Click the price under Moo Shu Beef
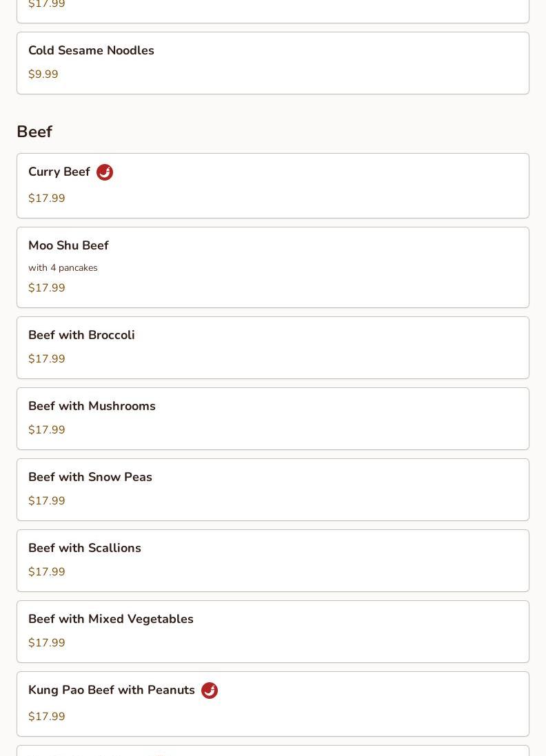The width and height of the screenshot is (546, 756). point(47,288)
